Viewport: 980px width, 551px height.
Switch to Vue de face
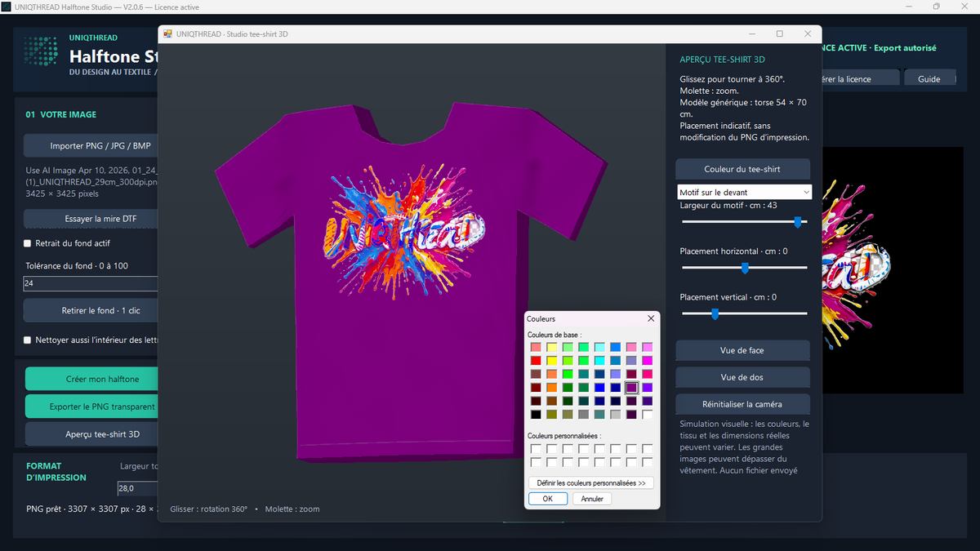[742, 350]
